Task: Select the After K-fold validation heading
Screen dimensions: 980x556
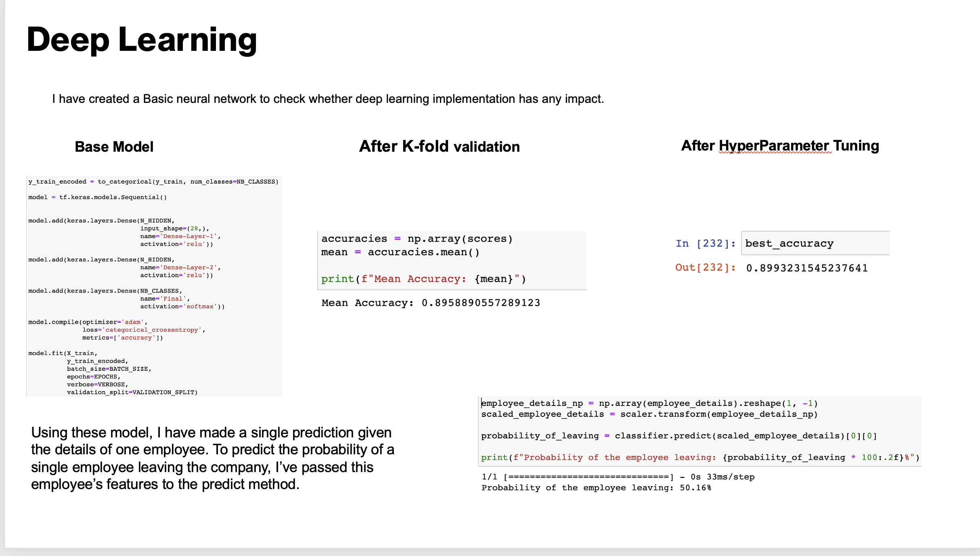Action: [x=440, y=146]
